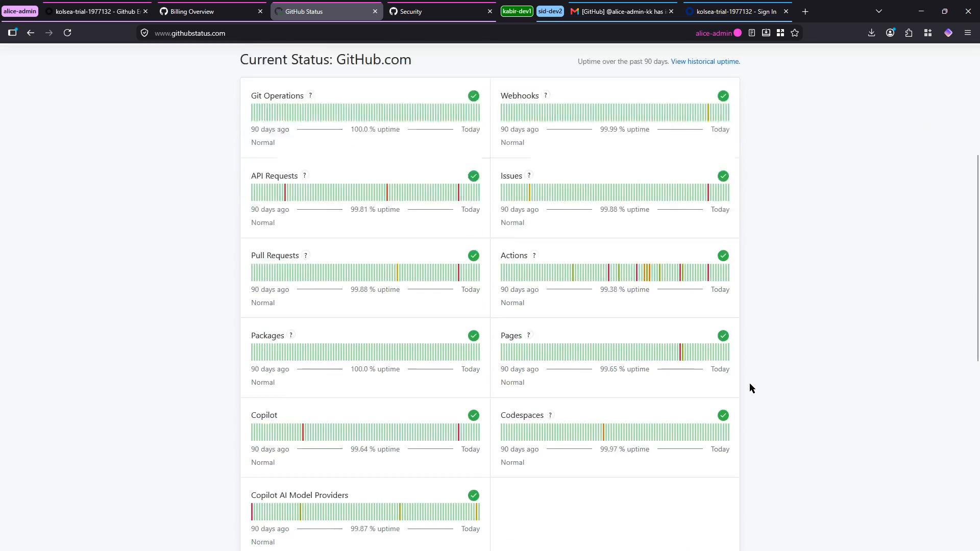Open the Firefox account icon
The height and width of the screenshot is (551, 980).
pyautogui.click(x=891, y=33)
